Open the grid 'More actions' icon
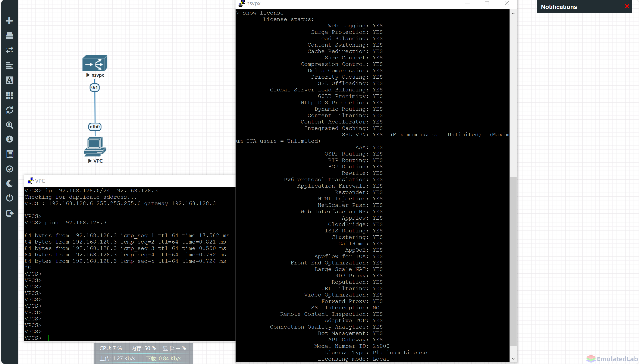Viewport: 639px width, 364px height. (x=9, y=95)
